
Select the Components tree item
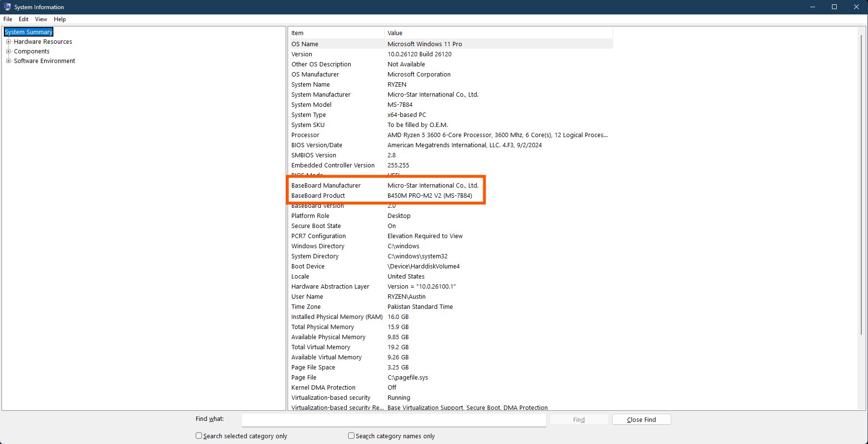32,51
